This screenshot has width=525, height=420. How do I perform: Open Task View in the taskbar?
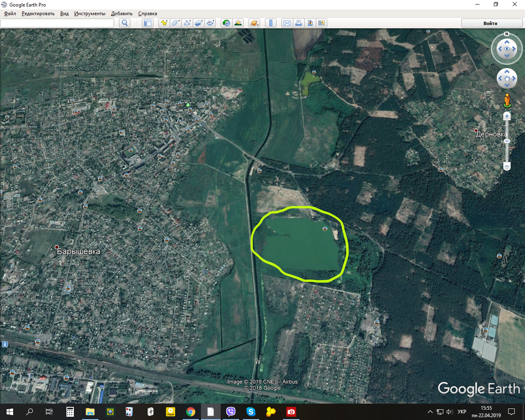[x=49, y=412]
